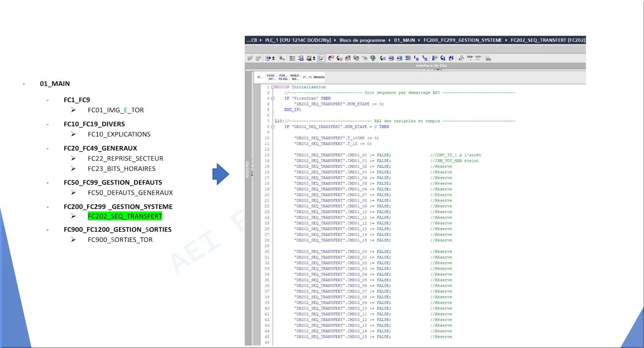644x348 pixels.
Task: Click the FC20_FC49_GENERAUX group heading
Action: pos(100,148)
